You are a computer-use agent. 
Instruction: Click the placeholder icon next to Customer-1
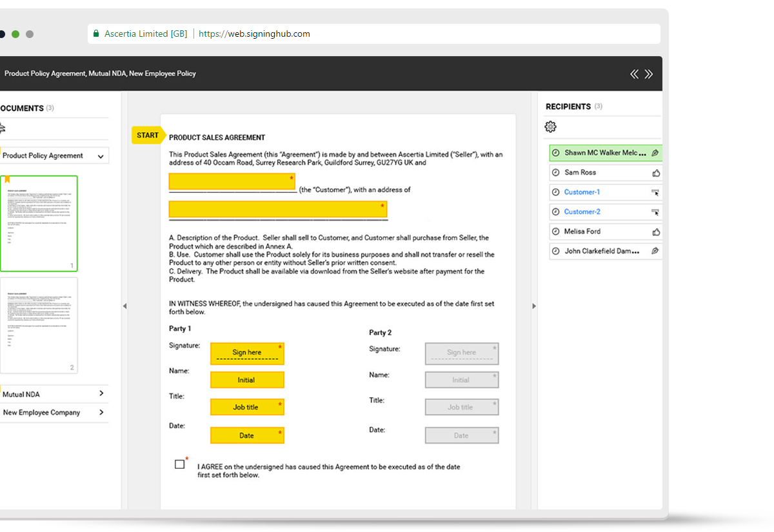(x=655, y=192)
